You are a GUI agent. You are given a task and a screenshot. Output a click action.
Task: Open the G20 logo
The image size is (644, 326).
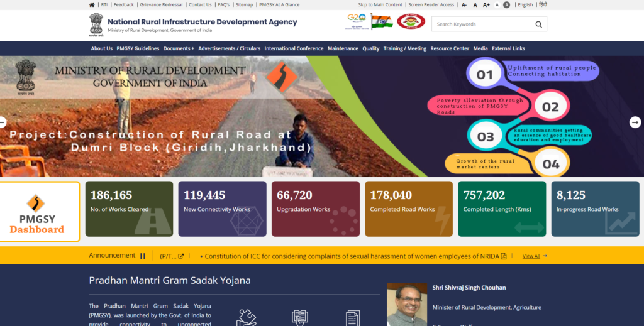tap(357, 21)
